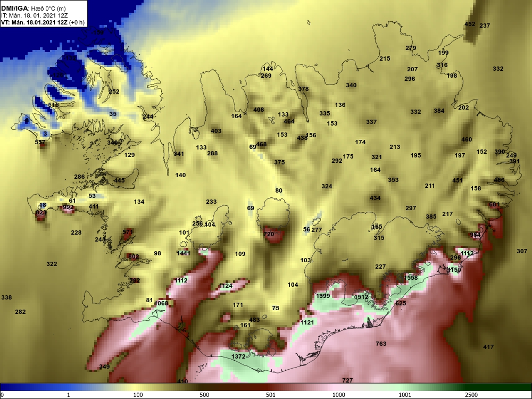Click the 'IT: Mán. 18. 01. 2021 12Z' line

click(x=34, y=15)
